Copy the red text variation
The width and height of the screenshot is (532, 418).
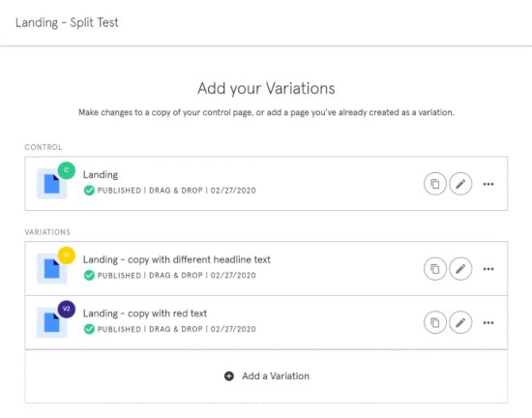435,322
